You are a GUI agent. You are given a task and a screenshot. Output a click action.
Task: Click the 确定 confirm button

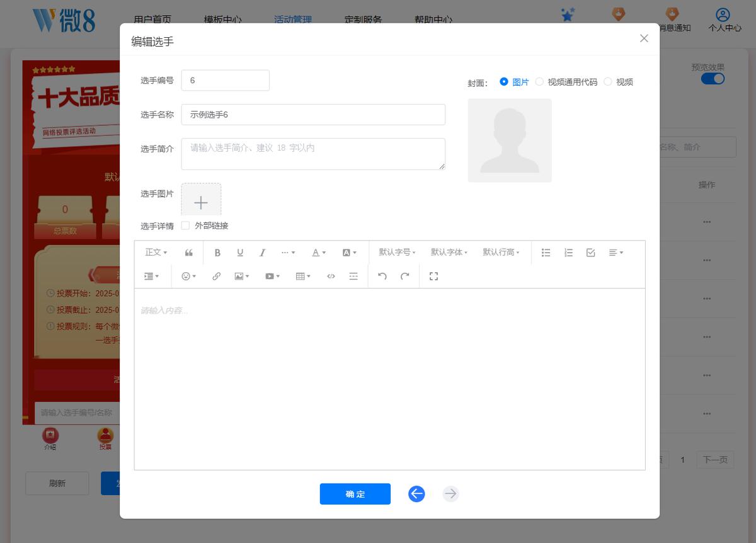[x=355, y=494]
